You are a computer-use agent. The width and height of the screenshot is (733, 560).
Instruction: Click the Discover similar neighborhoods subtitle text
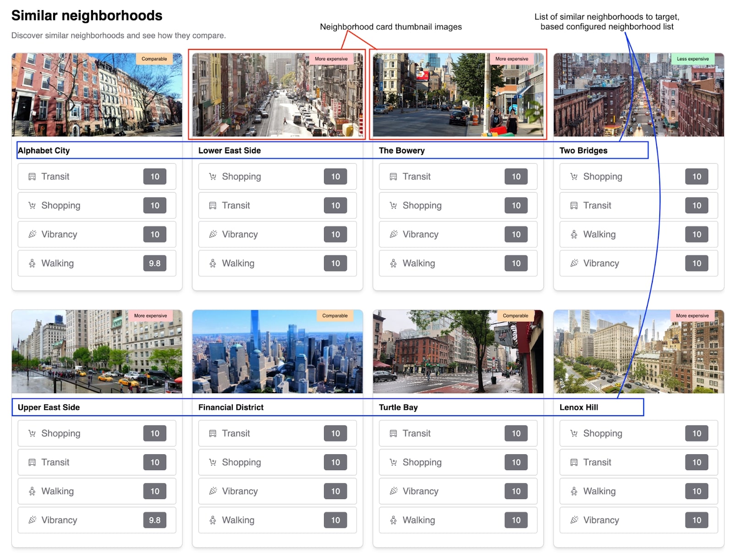tap(119, 36)
